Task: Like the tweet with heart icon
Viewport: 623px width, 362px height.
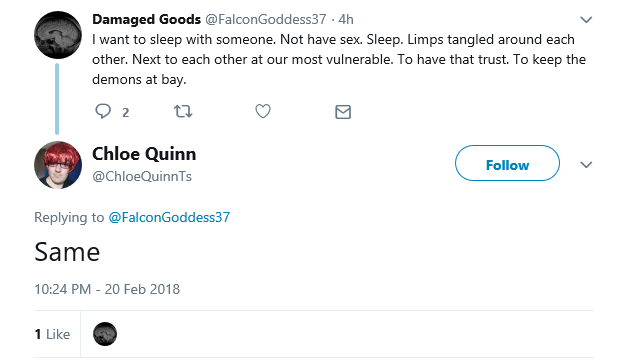Action: [263, 111]
